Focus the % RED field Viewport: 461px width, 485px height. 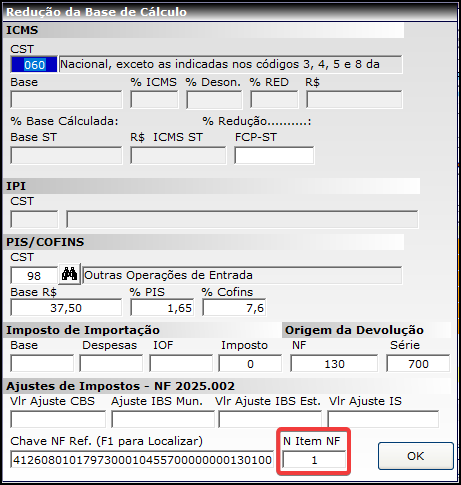[274, 100]
